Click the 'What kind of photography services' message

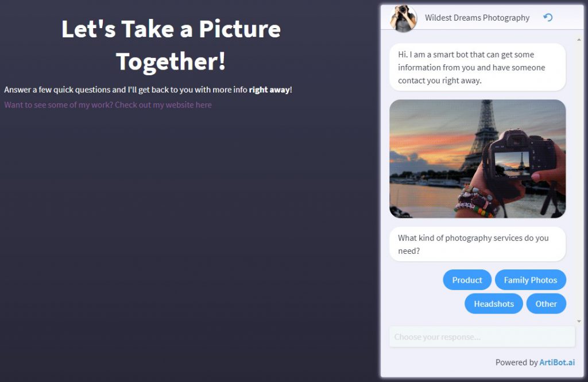477,244
